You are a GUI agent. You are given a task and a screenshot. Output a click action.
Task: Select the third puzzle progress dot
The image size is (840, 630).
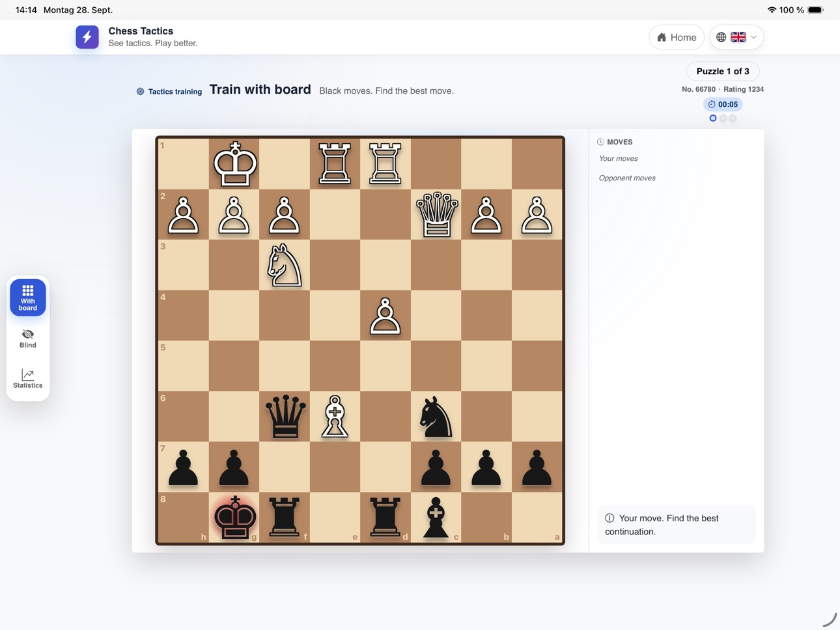[733, 118]
